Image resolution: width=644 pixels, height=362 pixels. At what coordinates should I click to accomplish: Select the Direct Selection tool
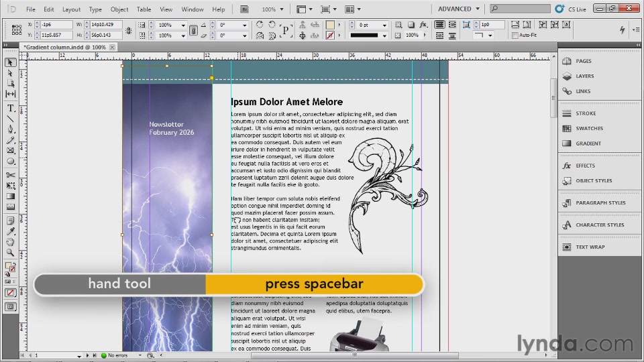pos(10,73)
